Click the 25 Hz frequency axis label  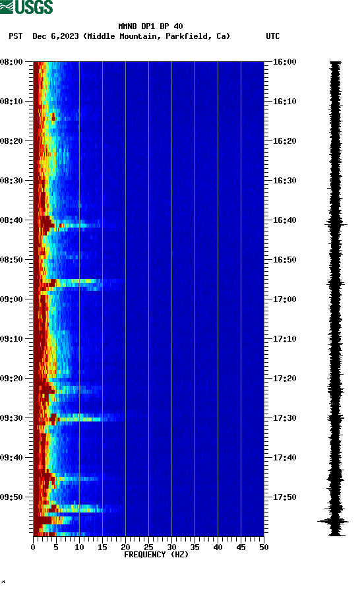point(149,547)
